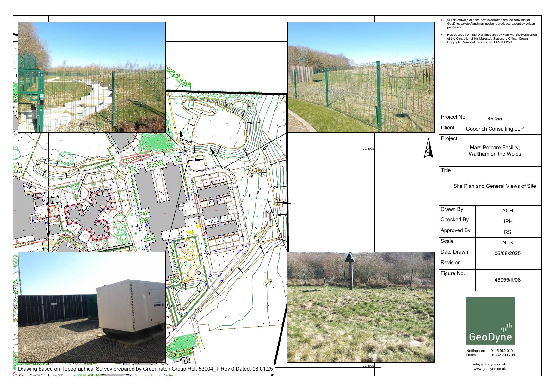This screenshot has height=392, width=555.
Task: Select the project number 45055
Action: pos(495,119)
